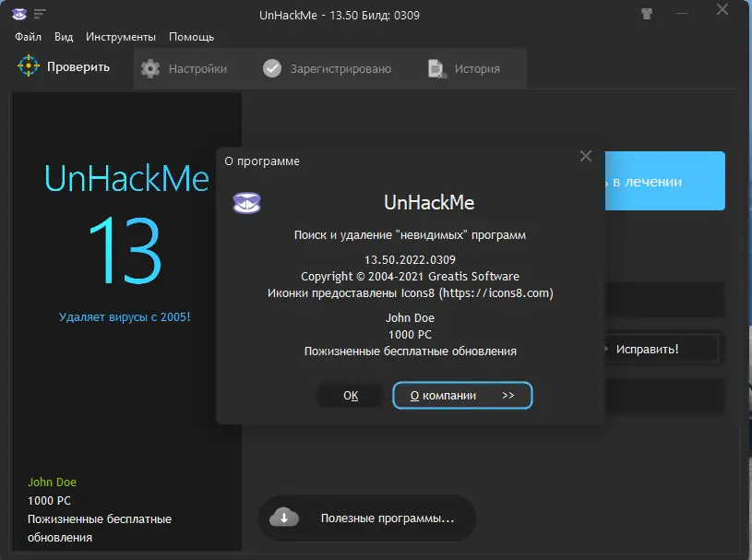Screen dimensions: 752x560
Task: Select the Проверить tab label
Action: tap(78, 66)
